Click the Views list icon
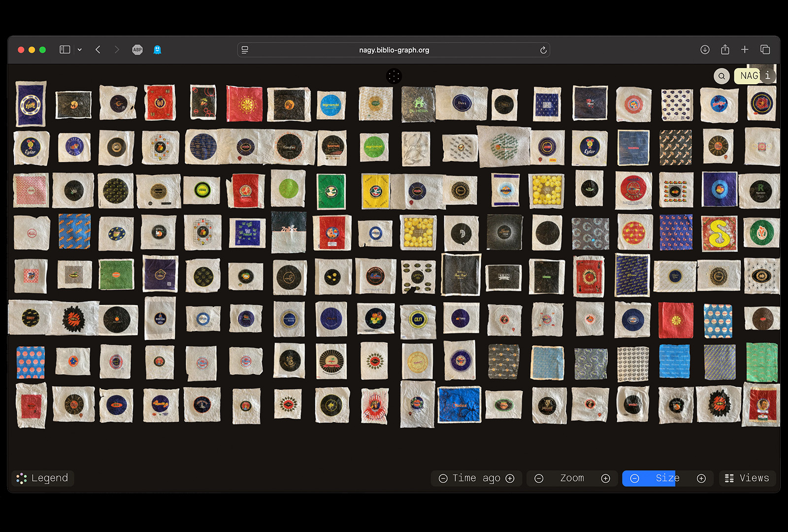 (730, 478)
